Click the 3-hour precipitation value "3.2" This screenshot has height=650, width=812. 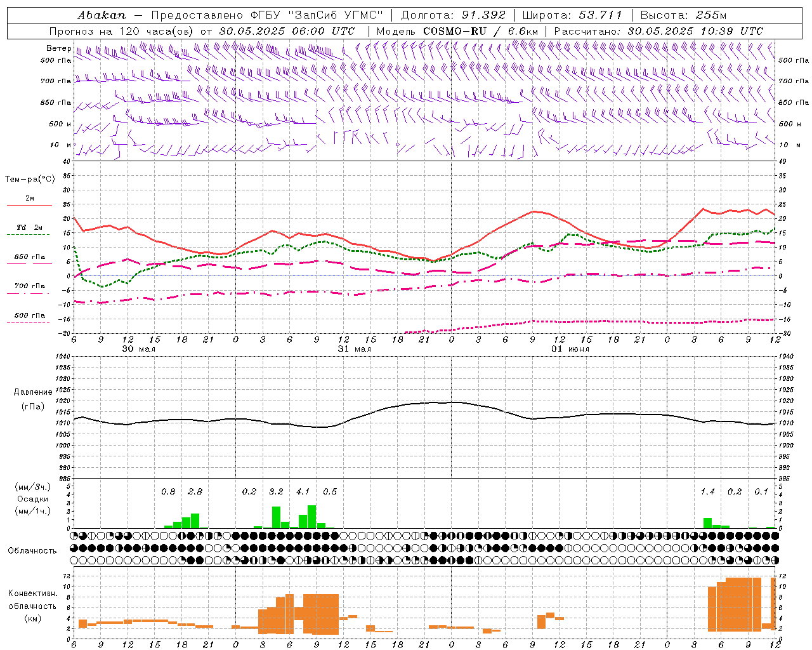(x=276, y=492)
